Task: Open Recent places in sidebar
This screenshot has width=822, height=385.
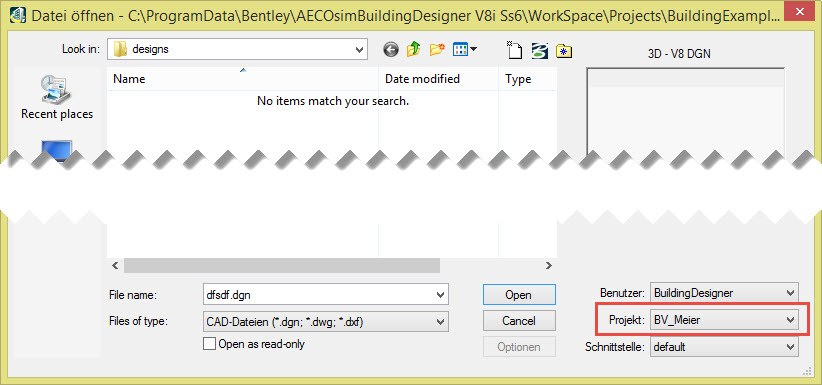Action: 57,98
